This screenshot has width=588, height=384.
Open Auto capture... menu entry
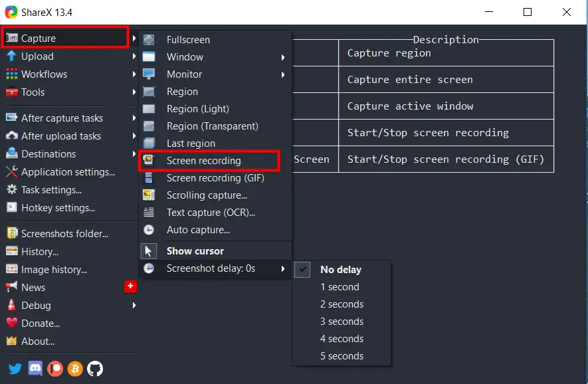pos(216,229)
